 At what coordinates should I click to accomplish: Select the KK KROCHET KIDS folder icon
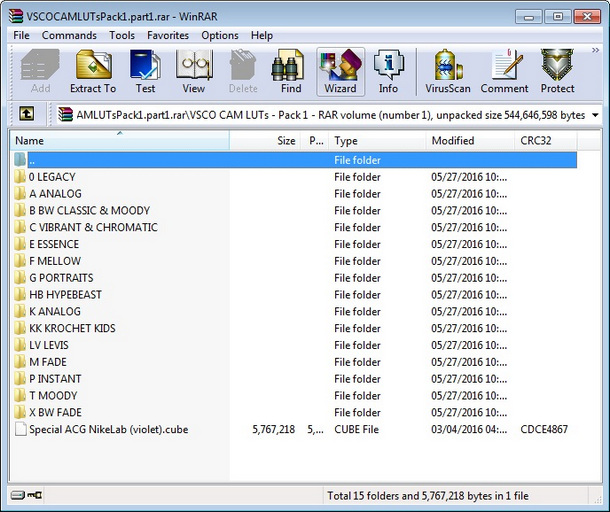click(20, 328)
